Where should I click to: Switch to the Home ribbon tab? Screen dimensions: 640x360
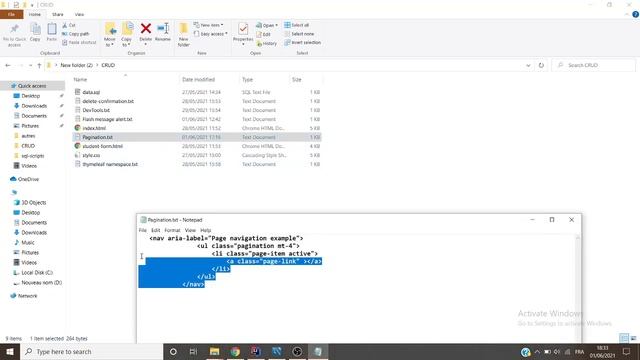(35, 14)
